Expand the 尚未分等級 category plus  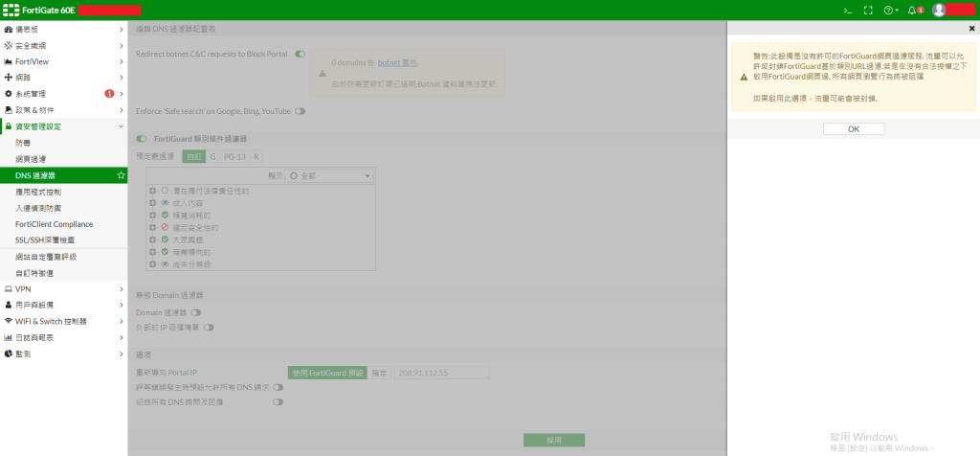(x=152, y=264)
